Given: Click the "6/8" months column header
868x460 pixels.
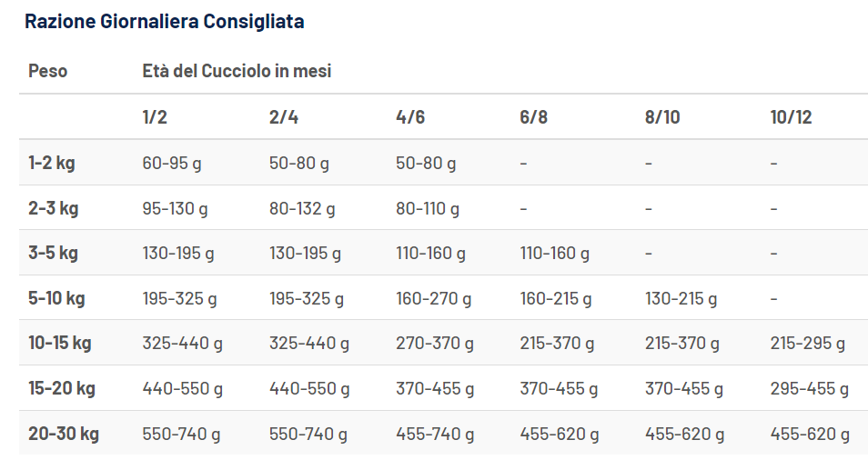Looking at the screenshot, I should [534, 117].
